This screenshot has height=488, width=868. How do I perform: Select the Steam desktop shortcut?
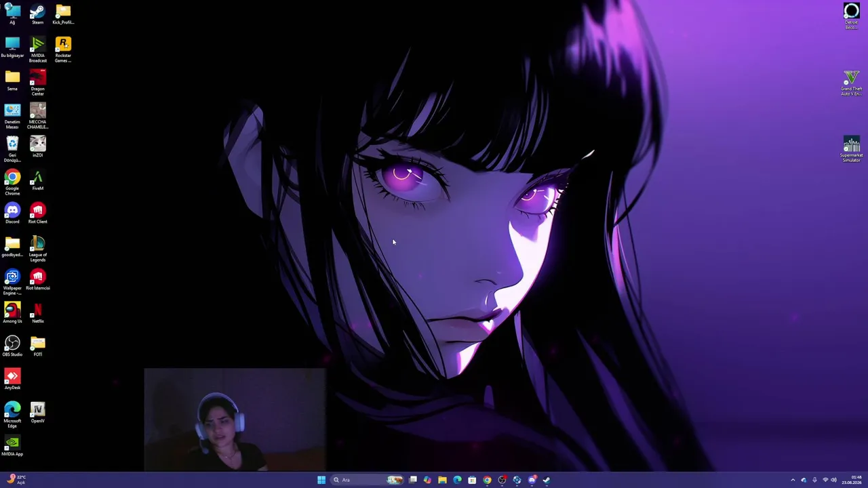37,14
